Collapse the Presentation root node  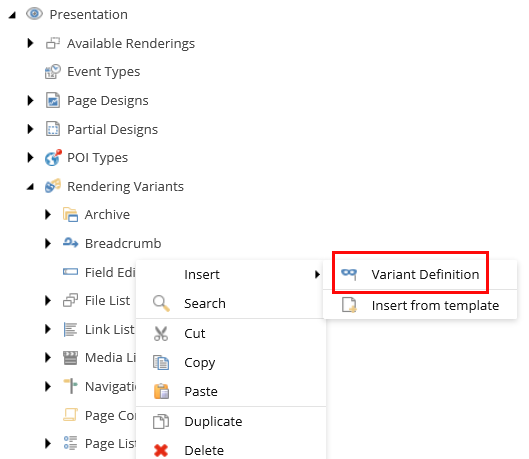[x=12, y=15]
